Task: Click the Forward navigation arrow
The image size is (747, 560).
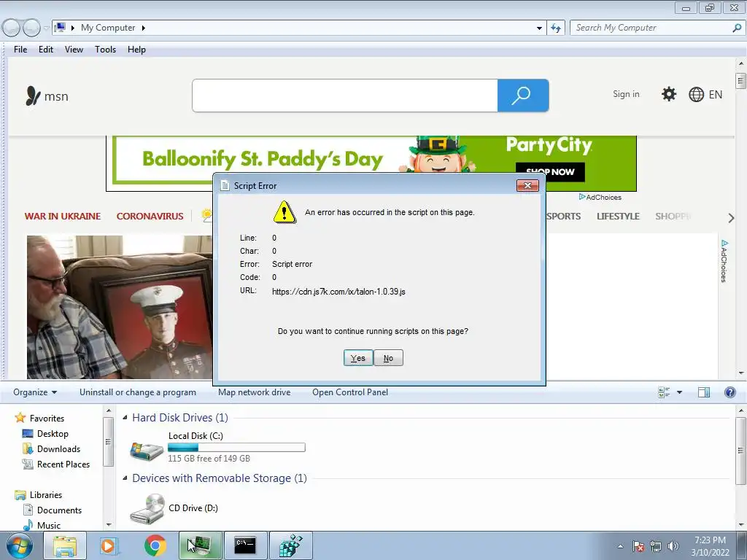Action: coord(31,28)
